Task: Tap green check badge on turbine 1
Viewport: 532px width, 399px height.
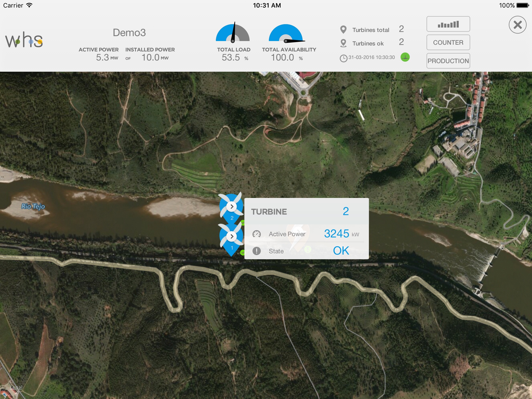Action: (243, 252)
